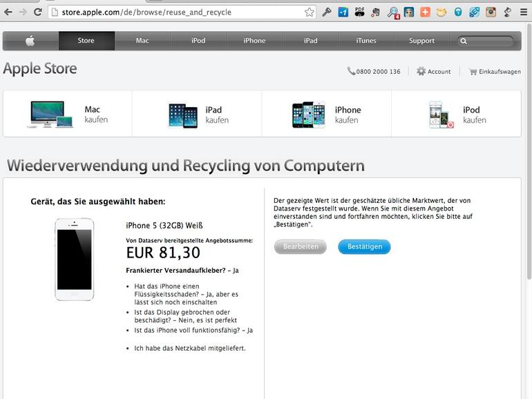Screen dimensions: 532x399
Task: Click the teal round extension icon
Action: pos(458,12)
